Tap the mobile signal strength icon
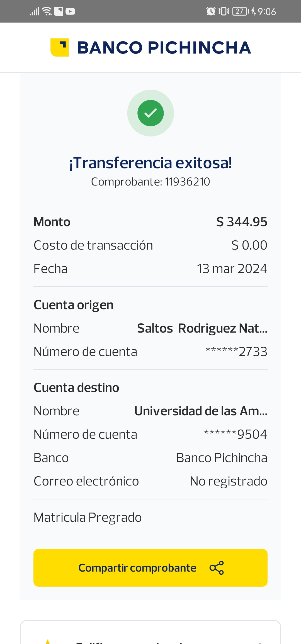Image resolution: width=301 pixels, height=644 pixels. click(x=34, y=12)
